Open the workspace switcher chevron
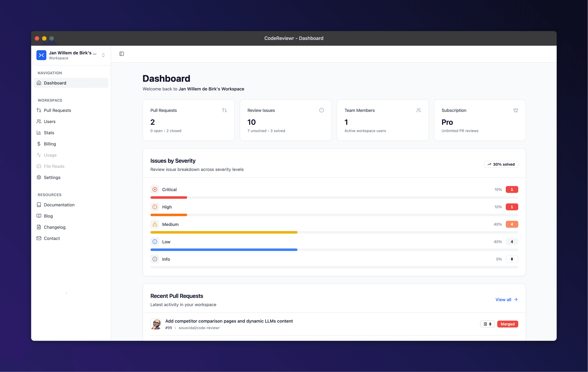Screen dimensions: 588x372 click(103, 55)
